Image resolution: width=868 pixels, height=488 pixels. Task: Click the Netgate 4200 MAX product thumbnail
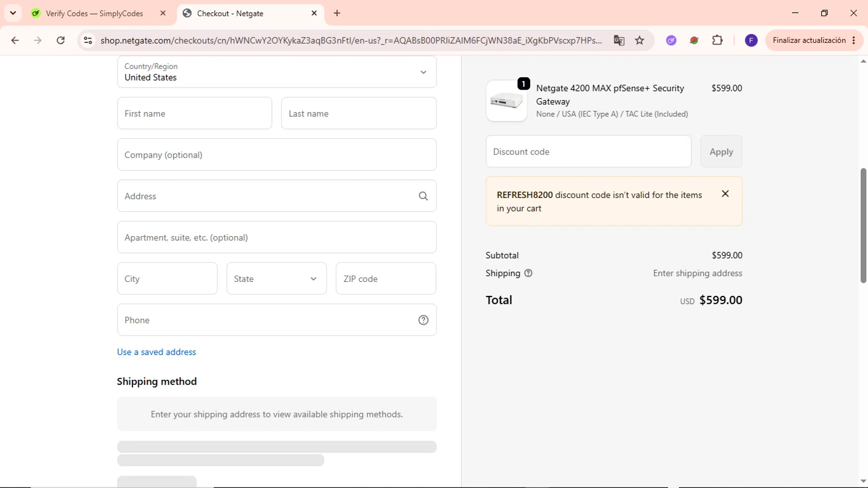[506, 101]
